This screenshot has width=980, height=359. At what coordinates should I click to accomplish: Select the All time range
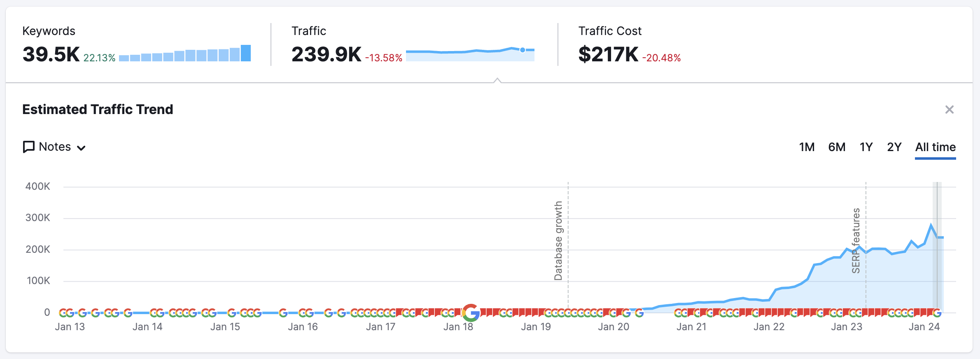coord(935,147)
